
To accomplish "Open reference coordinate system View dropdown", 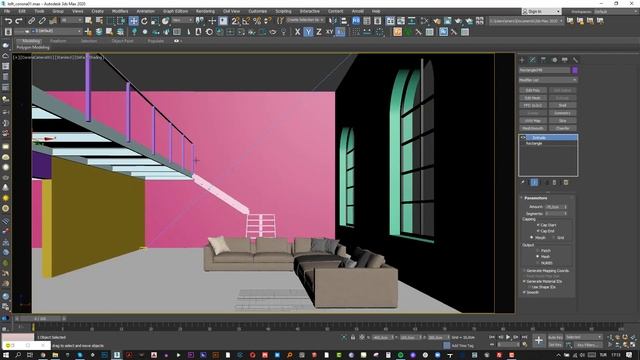I will [182, 20].
